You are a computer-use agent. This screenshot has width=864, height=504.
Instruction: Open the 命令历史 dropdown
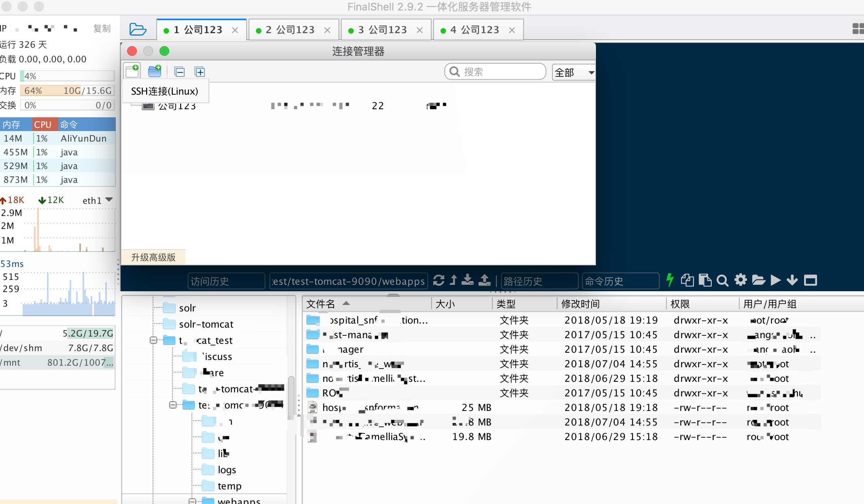pyautogui.click(x=620, y=281)
